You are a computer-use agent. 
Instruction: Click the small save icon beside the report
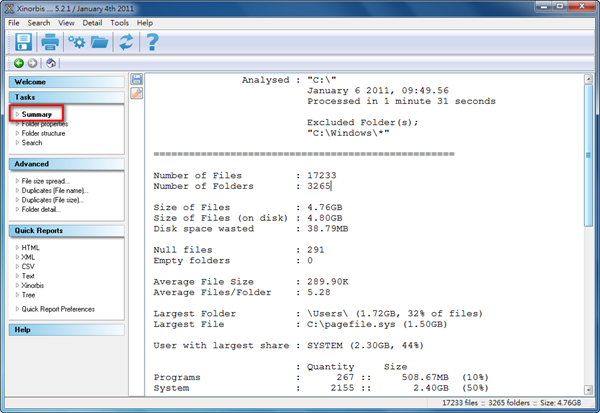click(x=137, y=79)
